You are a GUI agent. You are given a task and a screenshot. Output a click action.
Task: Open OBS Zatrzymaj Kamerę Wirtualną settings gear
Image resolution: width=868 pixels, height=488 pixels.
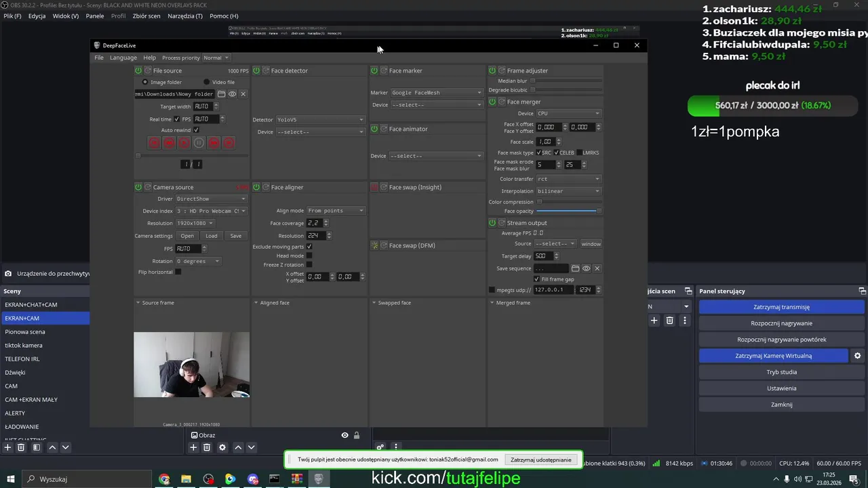[x=857, y=356]
